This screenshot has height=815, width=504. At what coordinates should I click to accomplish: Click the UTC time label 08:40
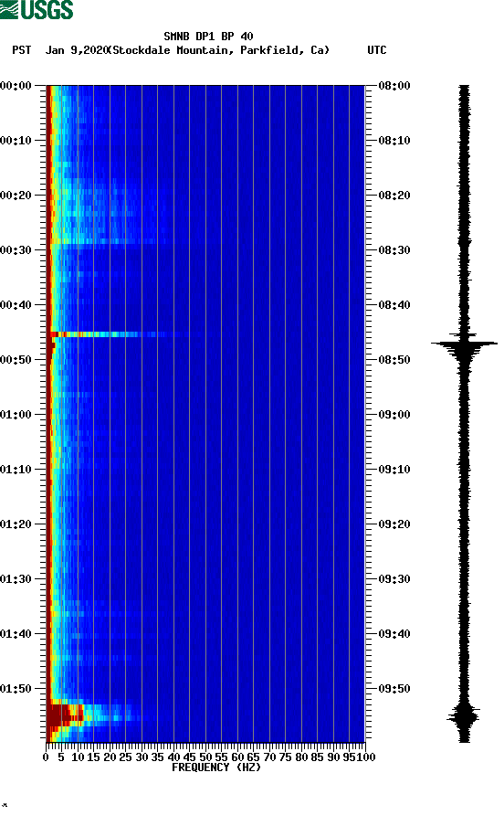point(394,305)
